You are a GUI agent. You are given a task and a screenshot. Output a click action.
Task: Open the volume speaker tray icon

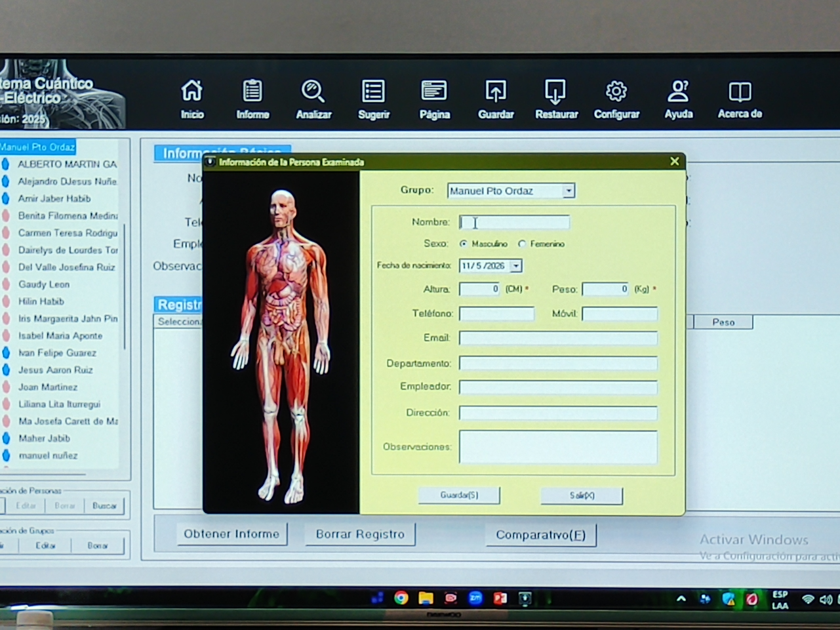[x=826, y=600]
